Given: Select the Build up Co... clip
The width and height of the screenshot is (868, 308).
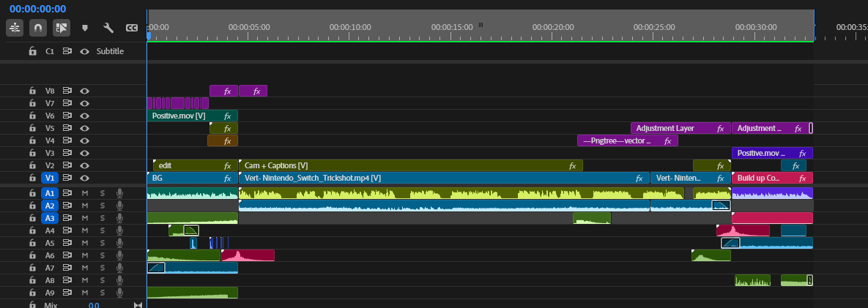Looking at the screenshot, I should [x=772, y=178].
